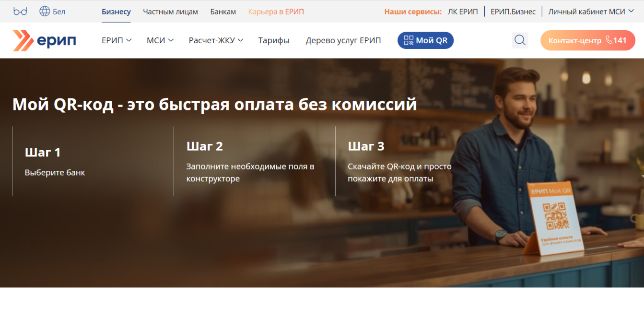Image resolution: width=644 pixels, height=323 pixels.
Task: Expand the ЕРИП dropdown menu
Action: 116,40
